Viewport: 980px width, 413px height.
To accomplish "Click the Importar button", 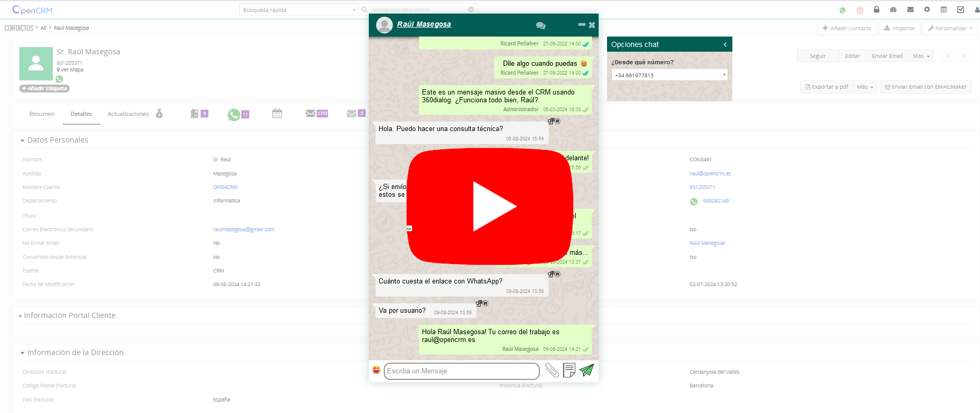I will click(900, 28).
